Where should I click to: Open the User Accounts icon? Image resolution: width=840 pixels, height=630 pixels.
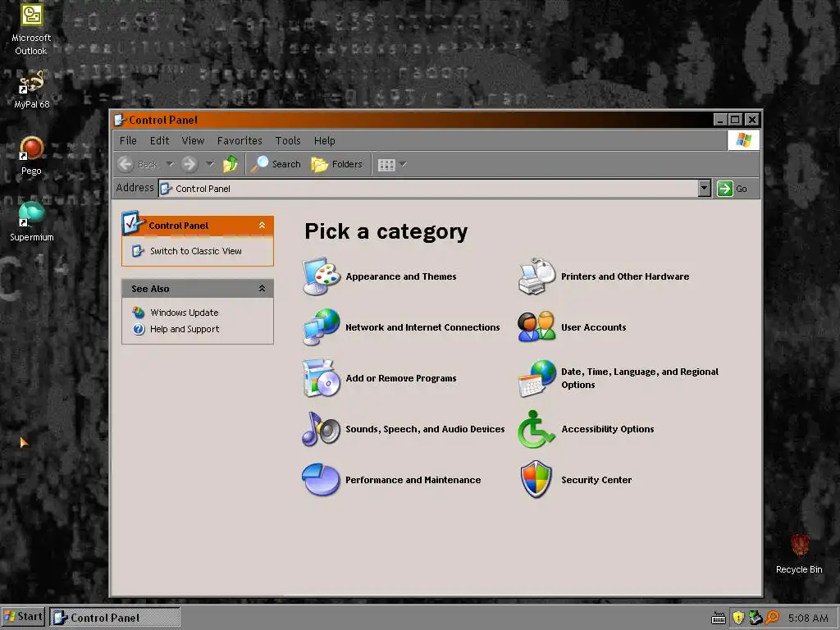pyautogui.click(x=536, y=327)
